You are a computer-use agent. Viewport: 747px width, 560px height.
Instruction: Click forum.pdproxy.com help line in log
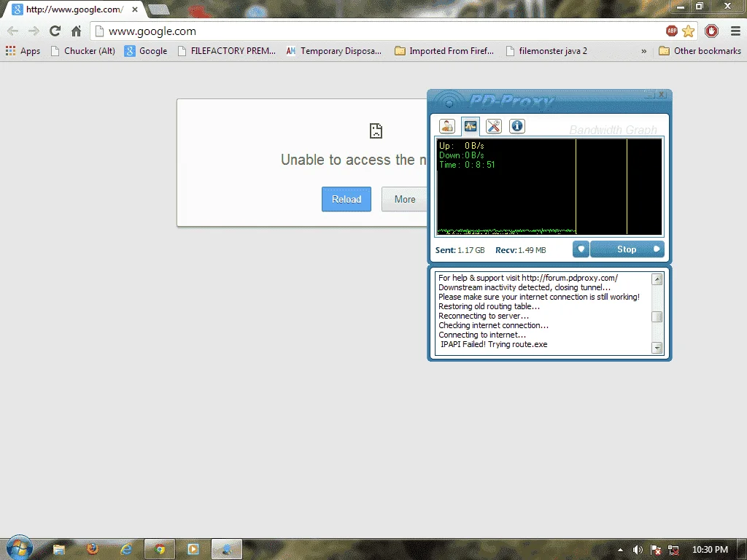(528, 278)
